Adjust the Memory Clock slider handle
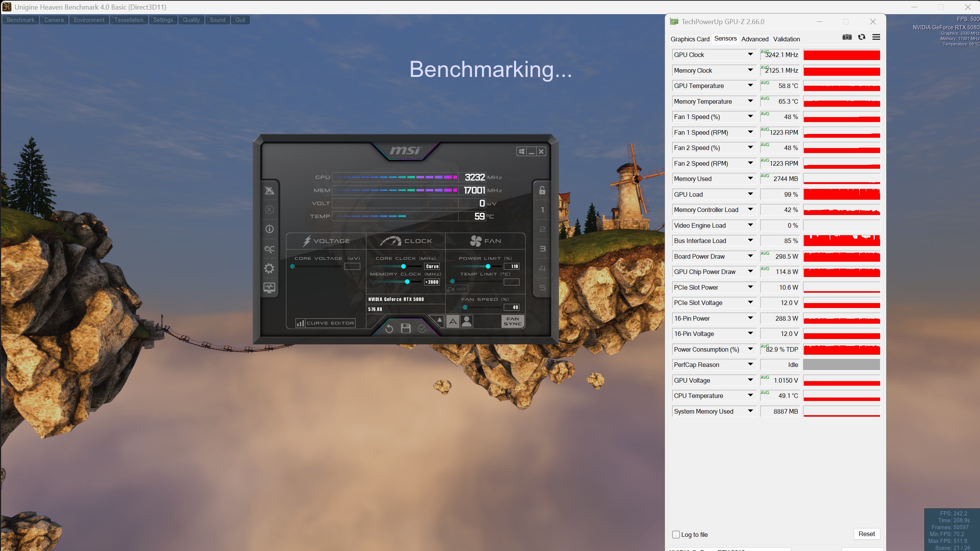The width and height of the screenshot is (980, 551). 407,282
